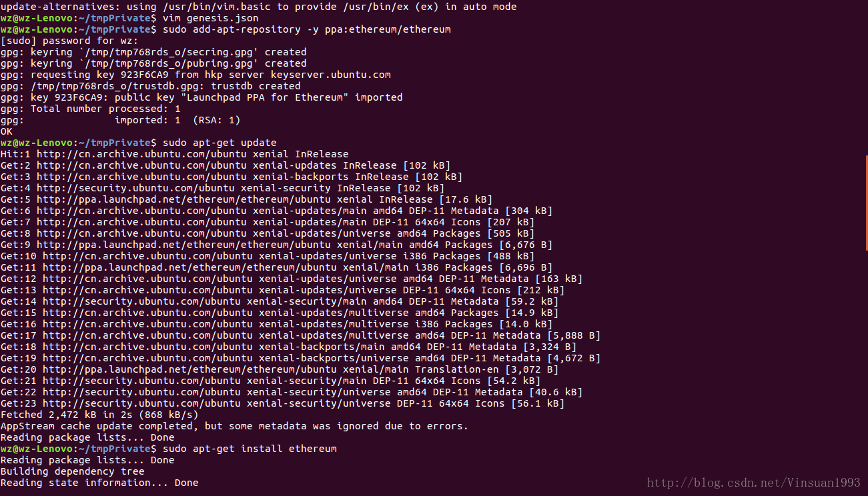Click the AppStream cache update warning line
Screen dimensions: 868x496
(234, 426)
